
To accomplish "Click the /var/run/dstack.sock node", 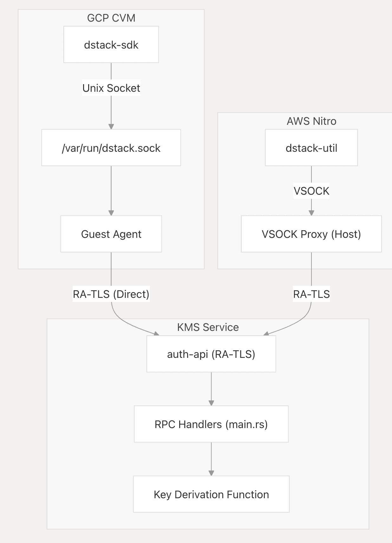I will point(111,148).
